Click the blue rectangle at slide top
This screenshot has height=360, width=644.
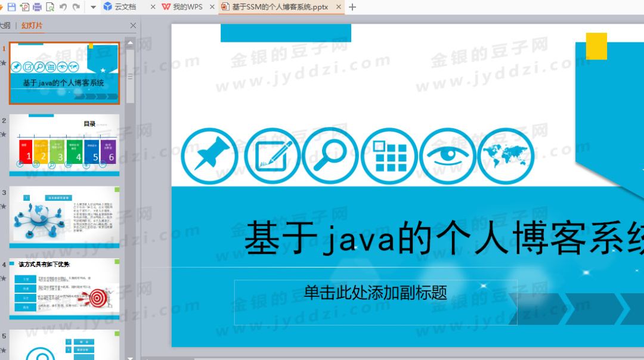tap(286, 33)
